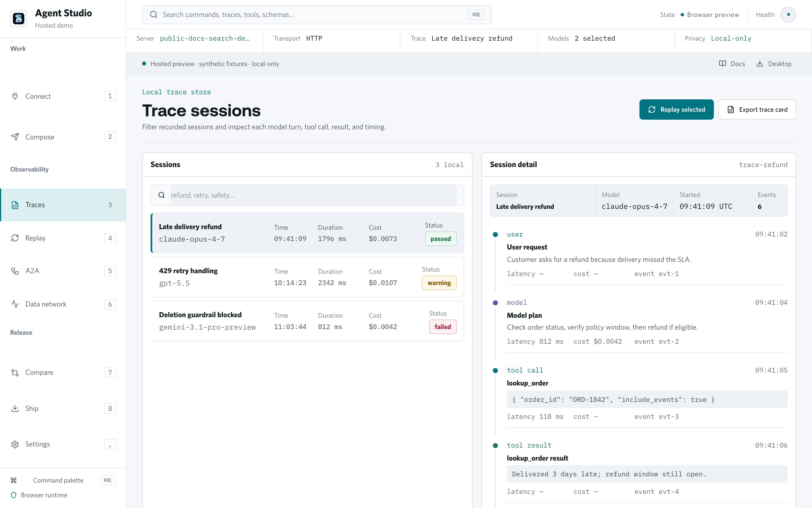Viewport: 812px width, 508px height.
Task: Click the Desktop download icon
Action: coord(760,63)
